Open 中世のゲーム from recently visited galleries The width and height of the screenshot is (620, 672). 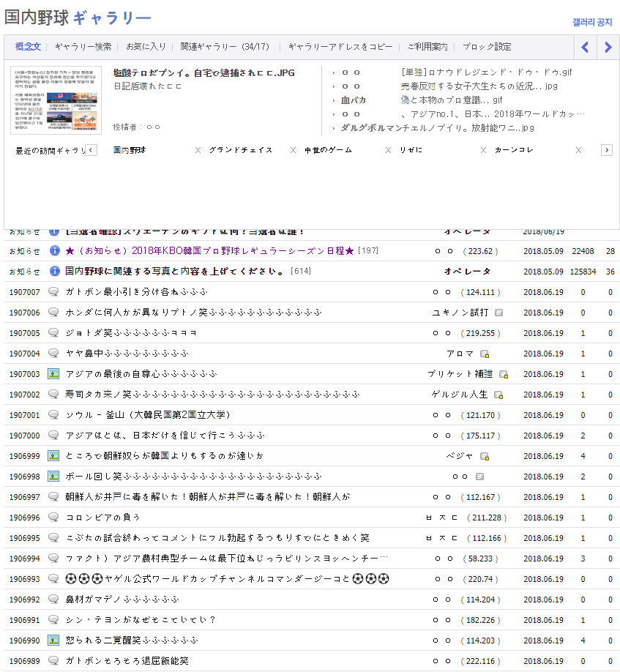coord(328,150)
